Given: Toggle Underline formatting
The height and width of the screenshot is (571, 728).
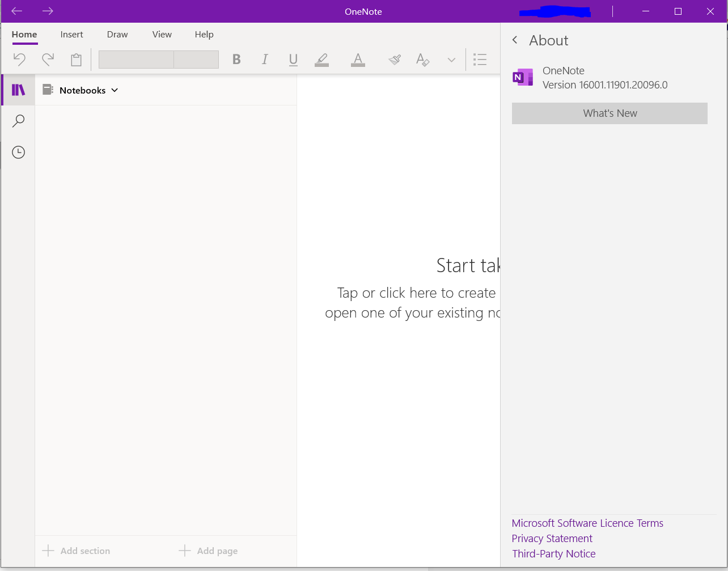Looking at the screenshot, I should coord(293,60).
